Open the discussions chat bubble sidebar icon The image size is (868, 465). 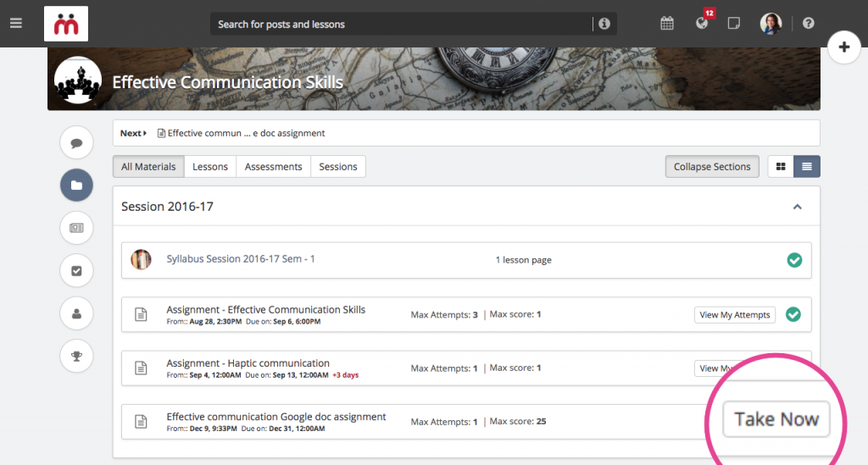click(76, 142)
